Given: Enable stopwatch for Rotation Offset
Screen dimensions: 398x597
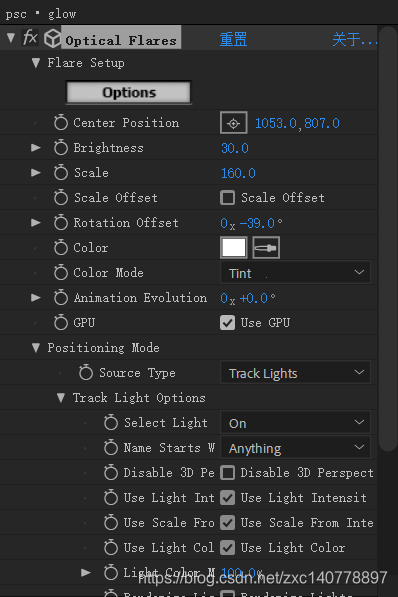Looking at the screenshot, I should click(x=61, y=223).
